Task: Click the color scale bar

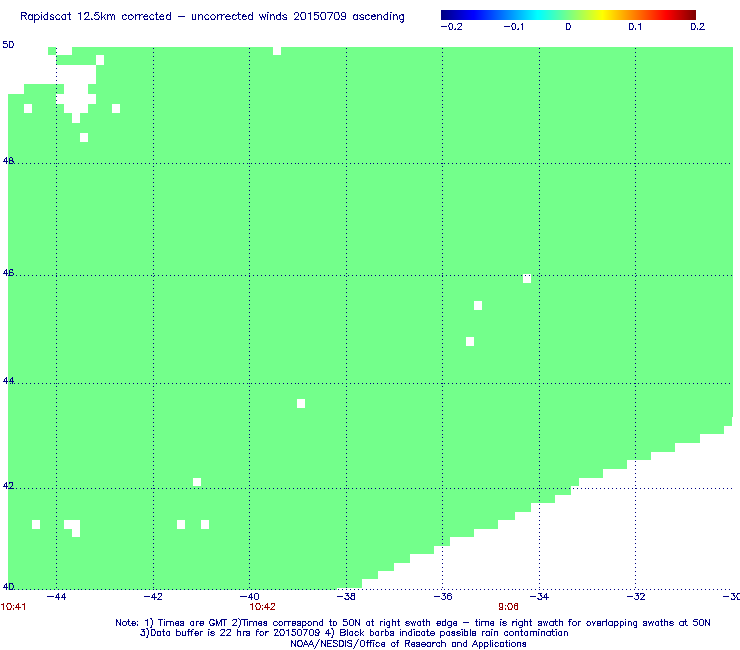Action: tap(568, 15)
